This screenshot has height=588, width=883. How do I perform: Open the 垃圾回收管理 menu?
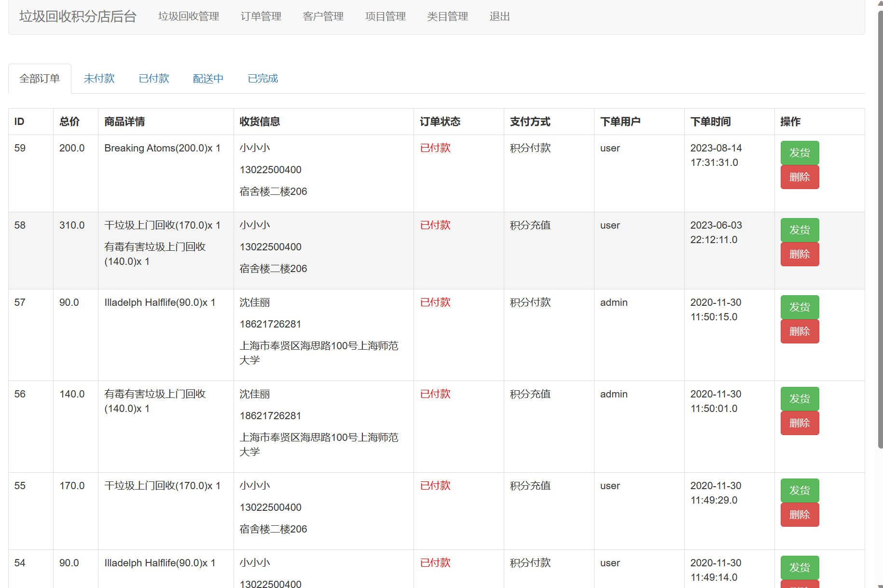(x=188, y=16)
